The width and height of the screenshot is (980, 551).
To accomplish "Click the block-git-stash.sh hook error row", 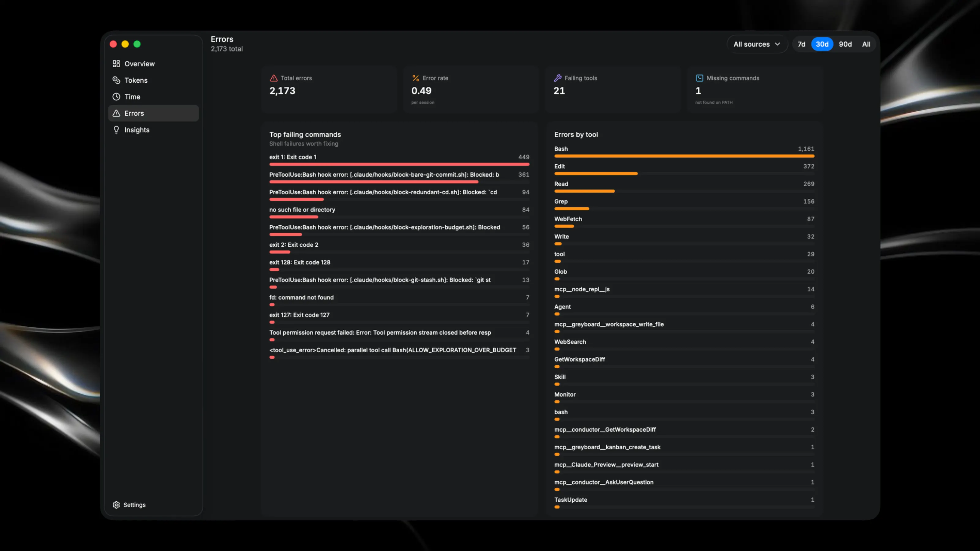I will click(399, 283).
